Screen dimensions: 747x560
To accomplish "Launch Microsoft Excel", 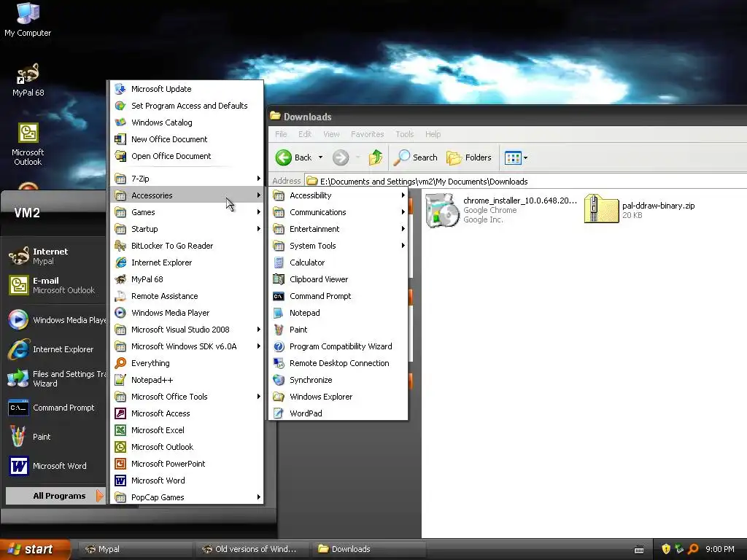I will pos(187,430).
